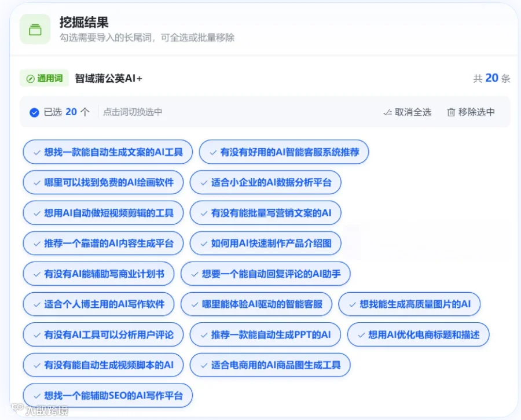Deselect 想要一个能自动回复评论的AI助手
521x420 pixels.
pos(266,274)
